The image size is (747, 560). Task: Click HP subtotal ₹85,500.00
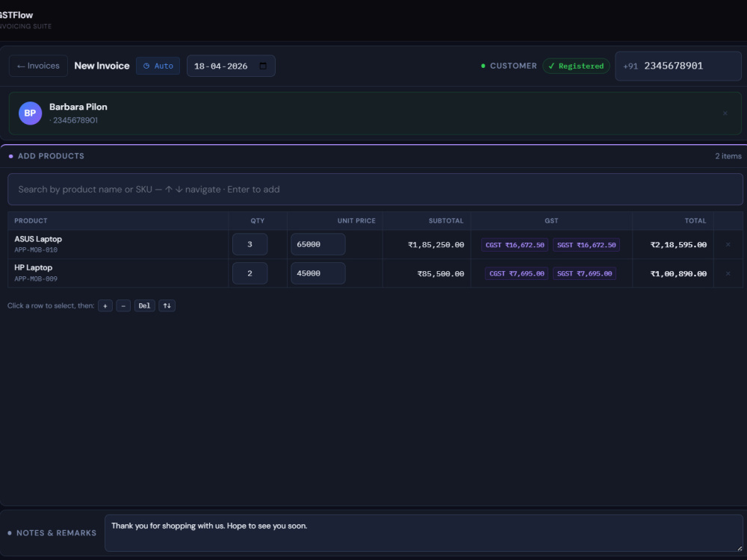coord(441,274)
